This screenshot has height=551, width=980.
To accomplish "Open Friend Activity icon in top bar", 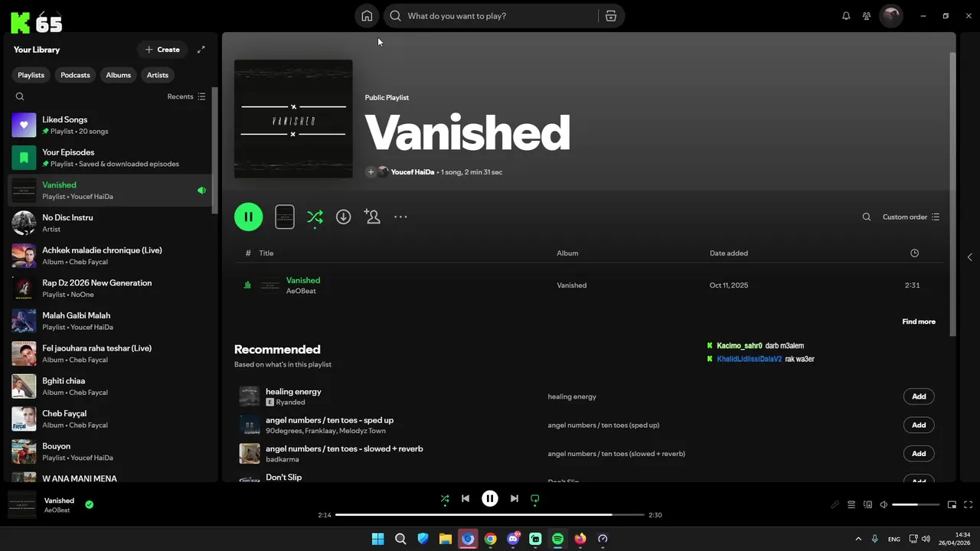I will (867, 15).
